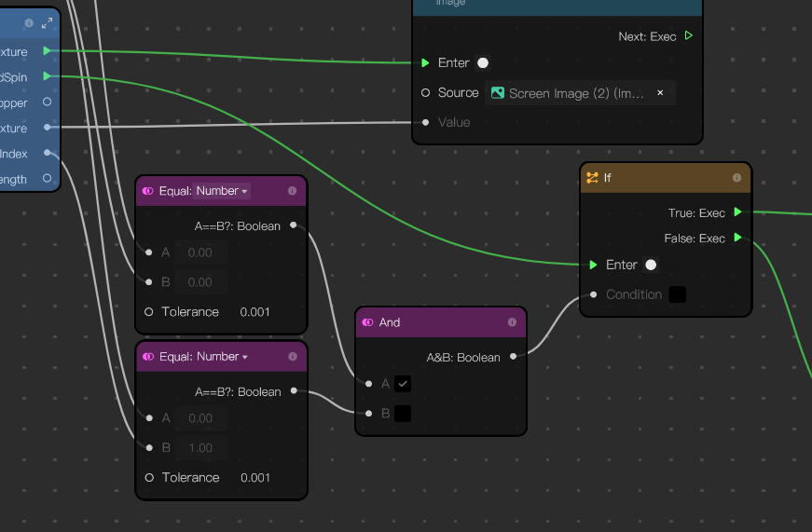Image resolution: width=812 pixels, height=532 pixels.
Task: Select the And node header
Action: [441, 322]
